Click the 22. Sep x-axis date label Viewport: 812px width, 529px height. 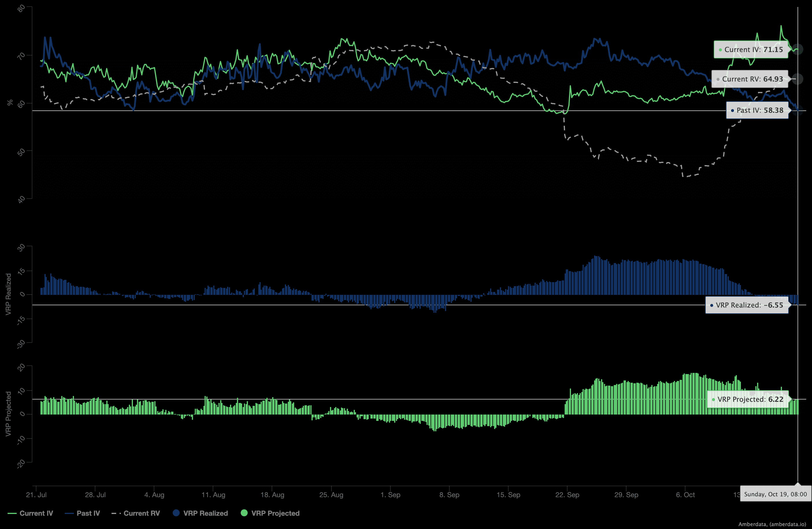(x=567, y=495)
